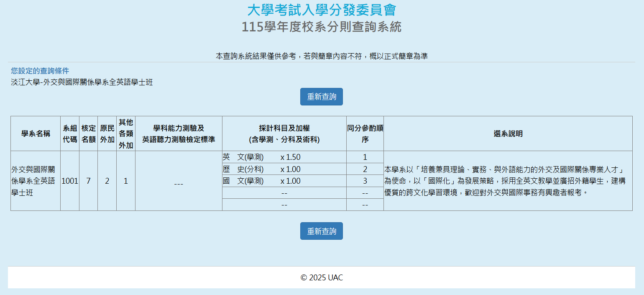Click the © 2025 UAC footer text
The width and height of the screenshot is (644, 295).
click(x=321, y=278)
